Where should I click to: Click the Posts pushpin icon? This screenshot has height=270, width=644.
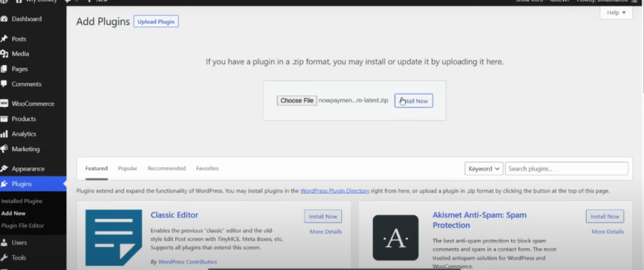coord(4,39)
